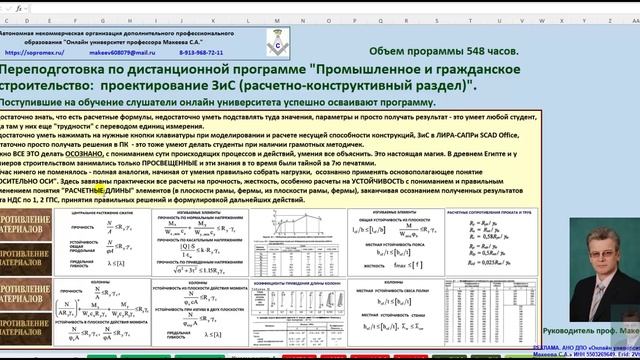Select the professor's portrait photo
Image resolution: width=640 pixels, height=360 pixels.
tap(605, 270)
